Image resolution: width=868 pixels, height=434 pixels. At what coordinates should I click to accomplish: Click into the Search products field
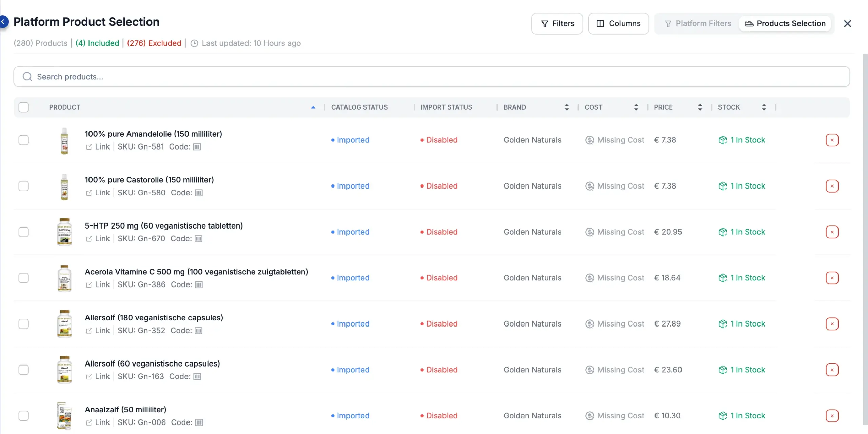[432, 77]
